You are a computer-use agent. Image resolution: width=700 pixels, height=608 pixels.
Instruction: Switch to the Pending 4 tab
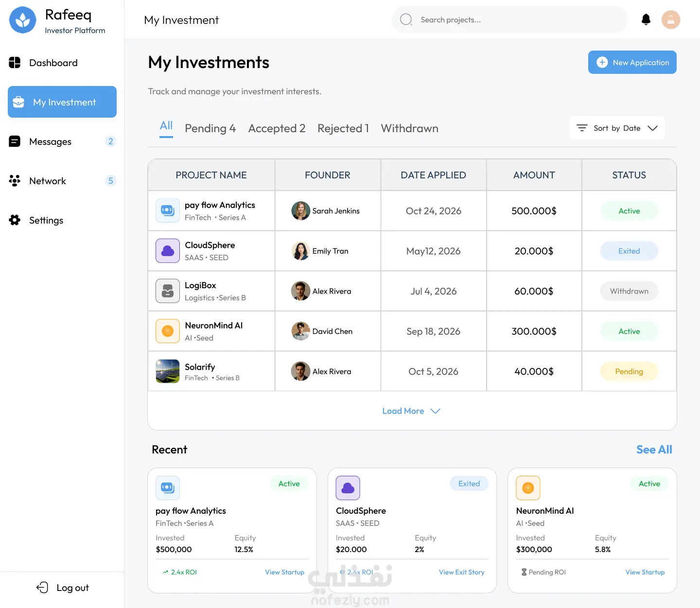pos(210,128)
